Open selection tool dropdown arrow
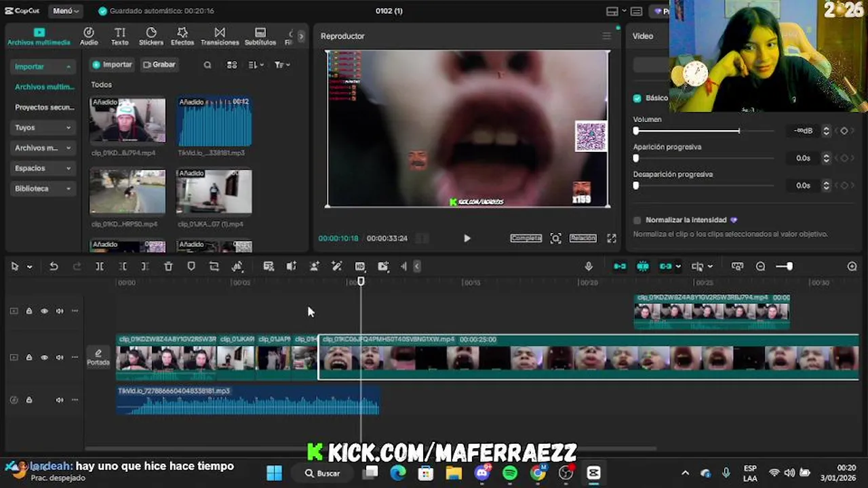868x488 pixels. point(29,267)
